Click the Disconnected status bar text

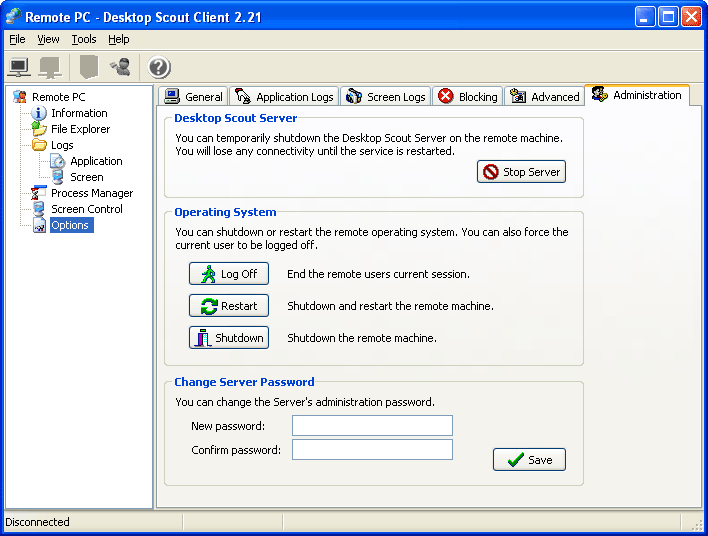coord(37,522)
